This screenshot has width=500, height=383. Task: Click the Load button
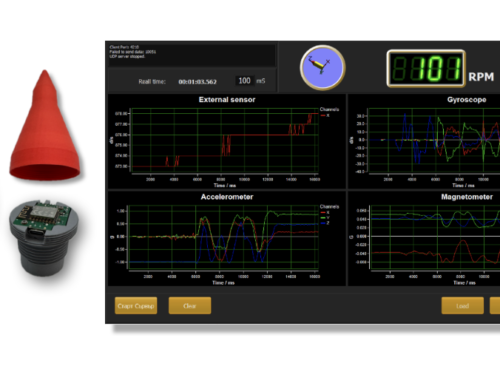pos(462,306)
